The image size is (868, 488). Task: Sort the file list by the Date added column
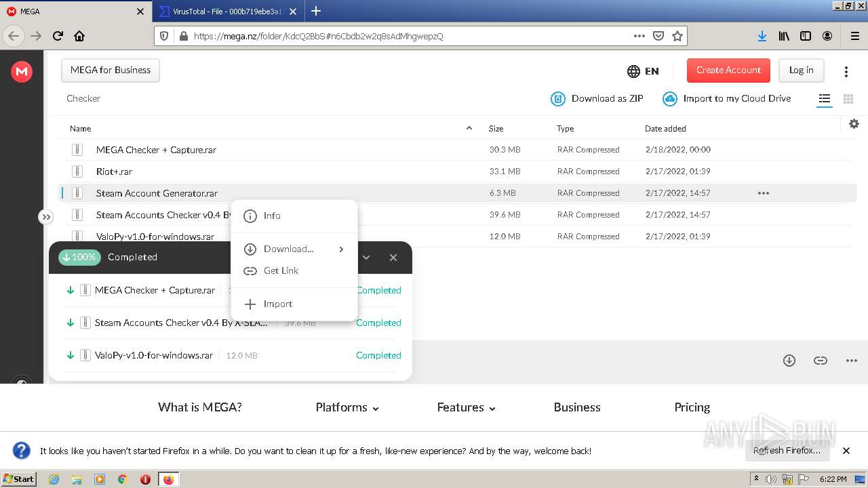(665, 128)
